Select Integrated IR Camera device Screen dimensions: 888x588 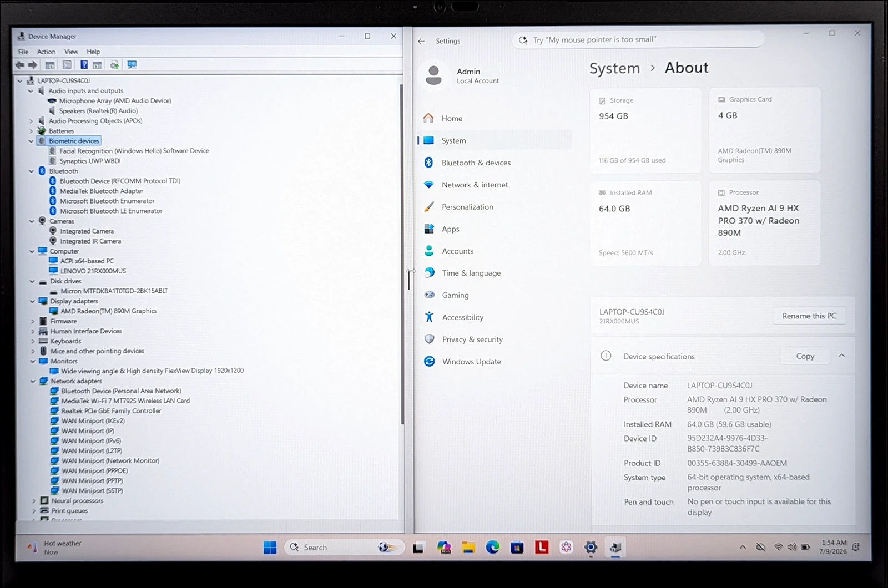[x=90, y=241]
